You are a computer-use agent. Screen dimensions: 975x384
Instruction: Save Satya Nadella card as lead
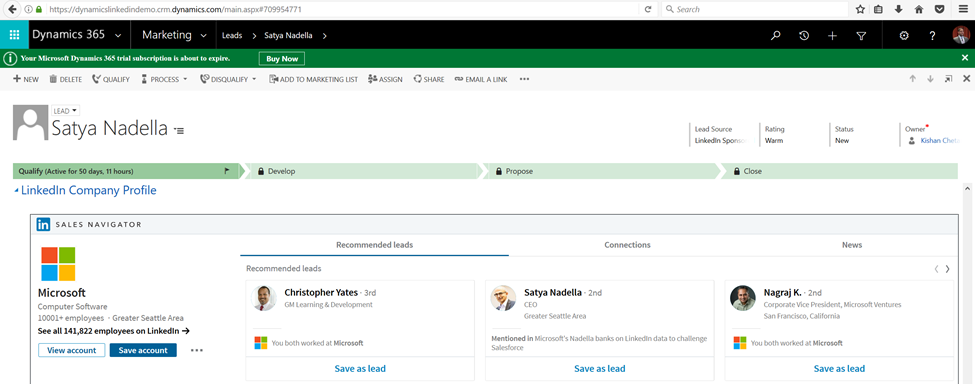[x=599, y=368]
